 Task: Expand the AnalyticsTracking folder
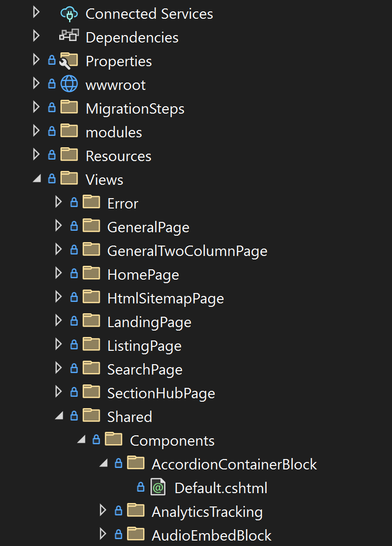point(103,511)
